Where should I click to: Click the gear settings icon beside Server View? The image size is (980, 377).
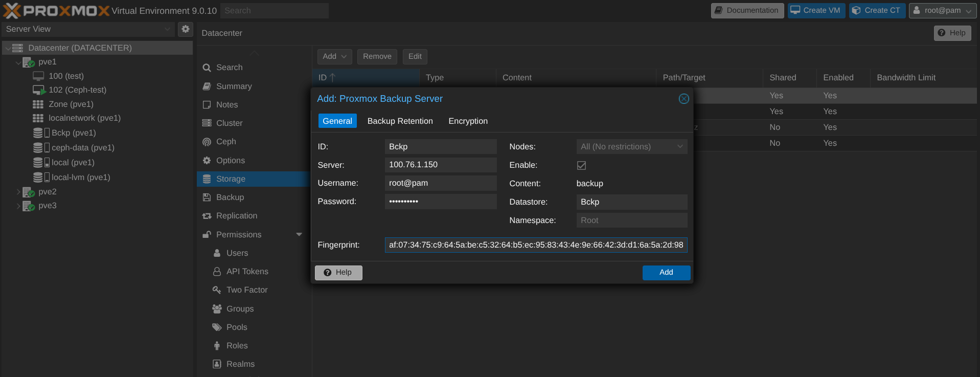pos(186,29)
